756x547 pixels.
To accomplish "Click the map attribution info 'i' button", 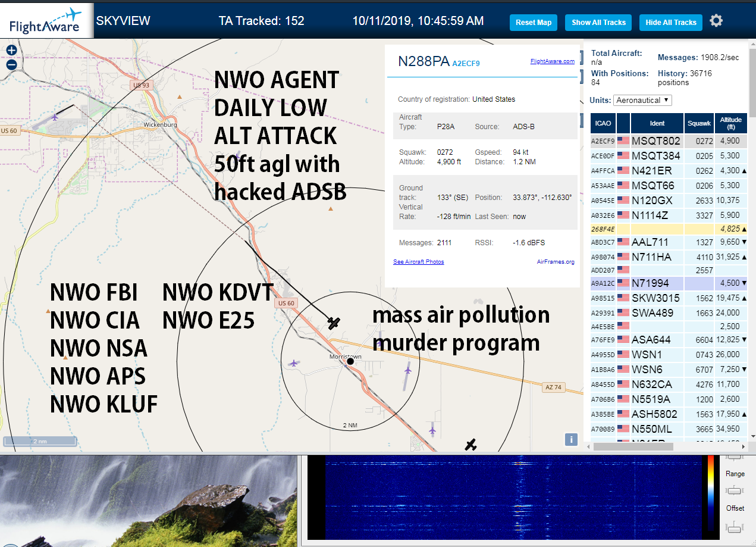I will coord(571,439).
